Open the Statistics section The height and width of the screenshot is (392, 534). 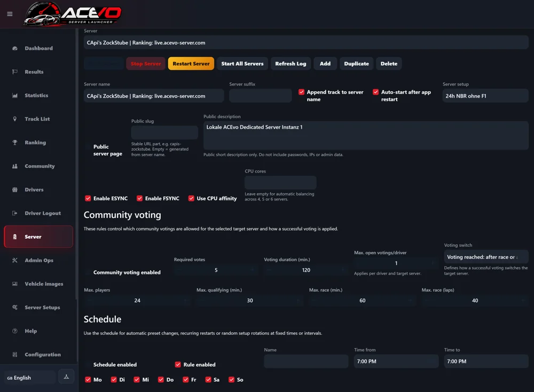[38, 96]
